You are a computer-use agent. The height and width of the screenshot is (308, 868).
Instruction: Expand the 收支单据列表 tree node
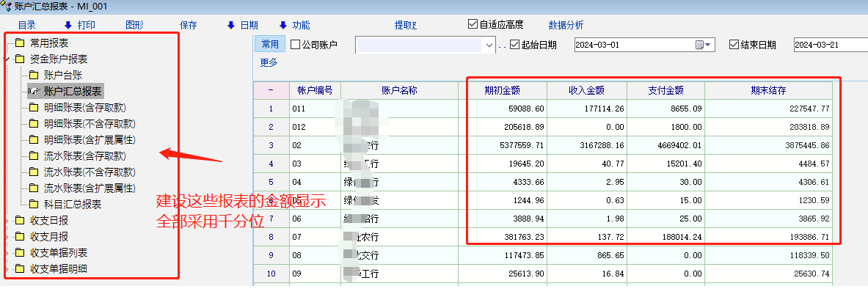point(8,252)
